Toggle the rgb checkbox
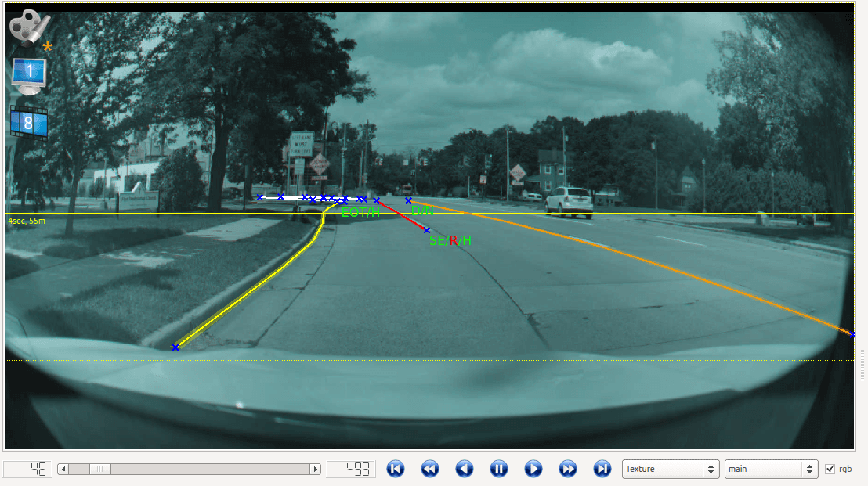This screenshot has width=868, height=486. 830,469
